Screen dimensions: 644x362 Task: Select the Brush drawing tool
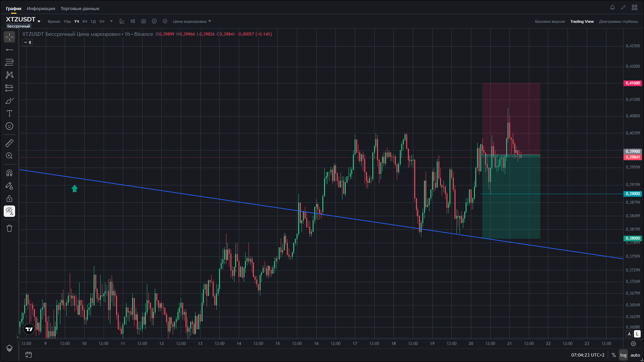[x=9, y=101]
